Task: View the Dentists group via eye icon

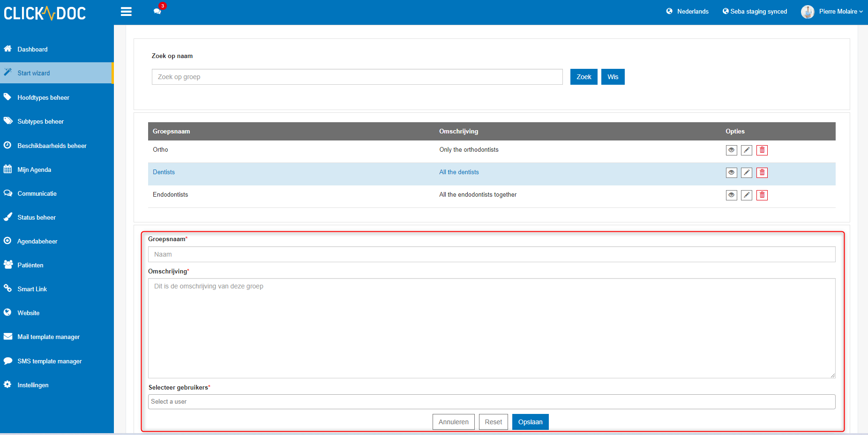Action: tap(731, 173)
